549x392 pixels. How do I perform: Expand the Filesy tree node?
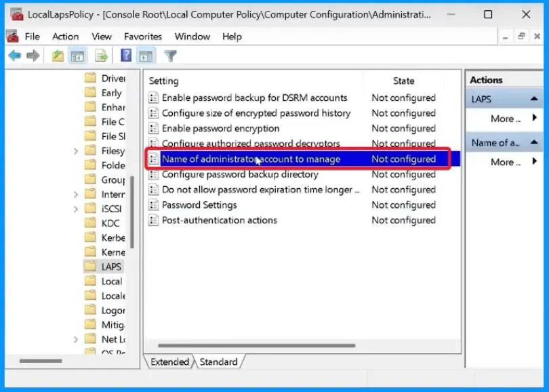tap(76, 151)
